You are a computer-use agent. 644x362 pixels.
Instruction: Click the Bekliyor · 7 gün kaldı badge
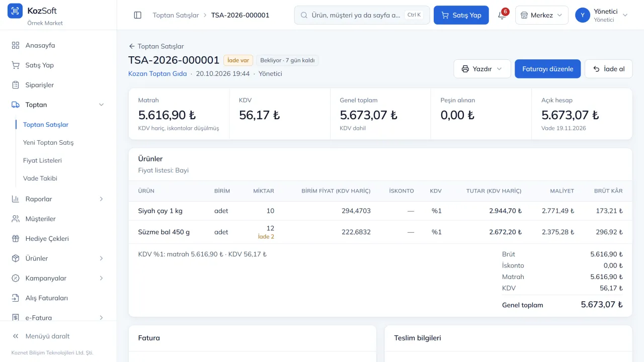[287, 60]
